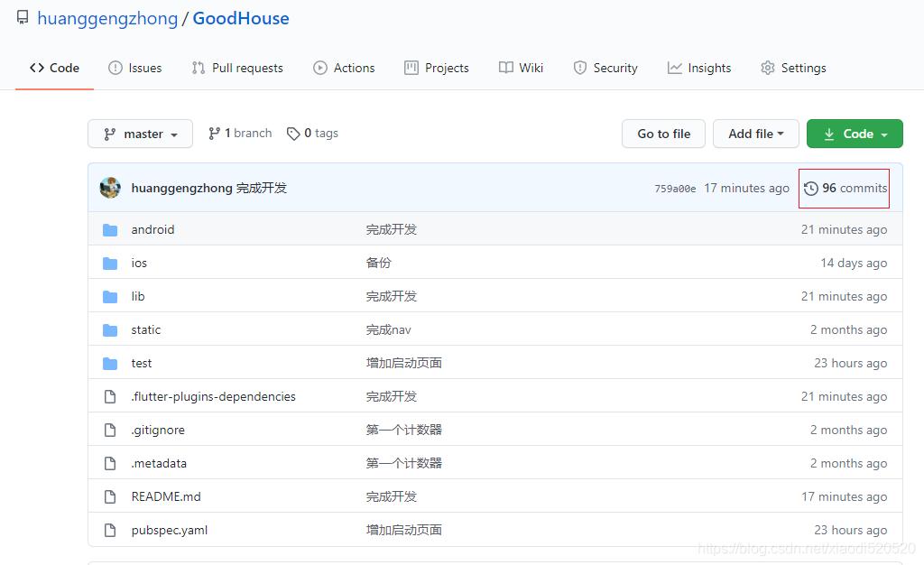Open the android folder

[x=152, y=230]
